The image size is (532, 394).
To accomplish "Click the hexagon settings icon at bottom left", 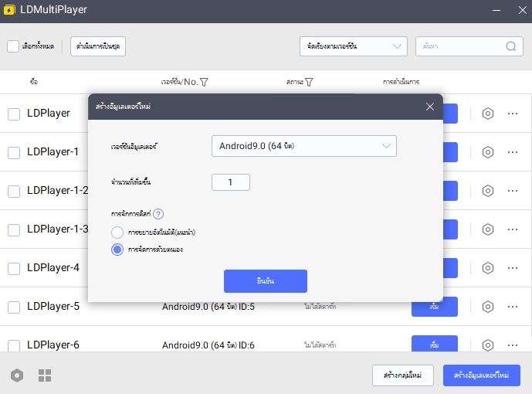I will coord(17,375).
